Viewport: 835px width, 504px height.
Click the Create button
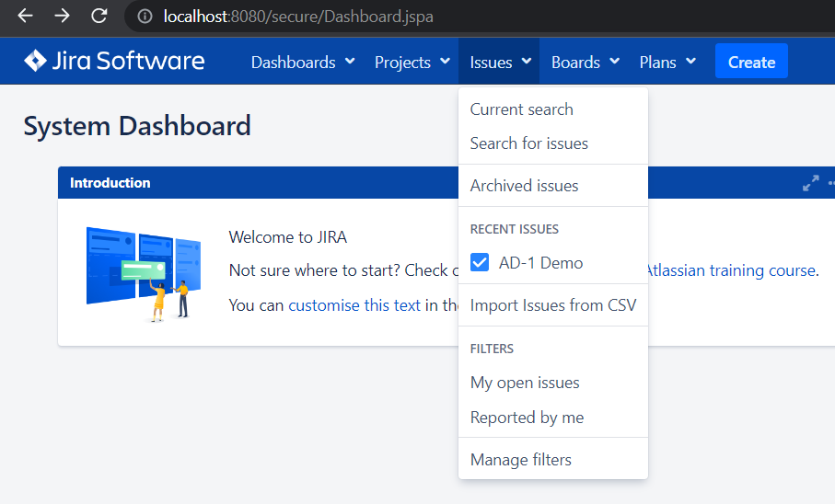point(751,62)
